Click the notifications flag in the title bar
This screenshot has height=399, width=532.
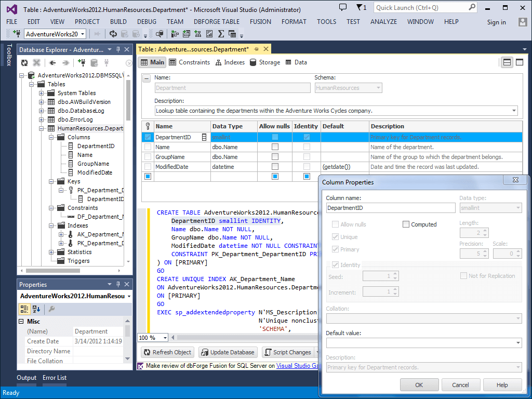point(360,7)
